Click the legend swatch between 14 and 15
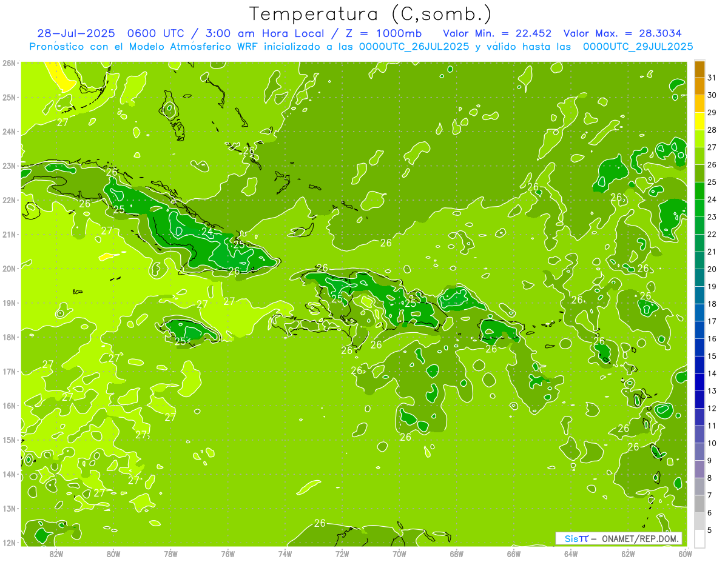The image size is (728, 562). (699, 364)
